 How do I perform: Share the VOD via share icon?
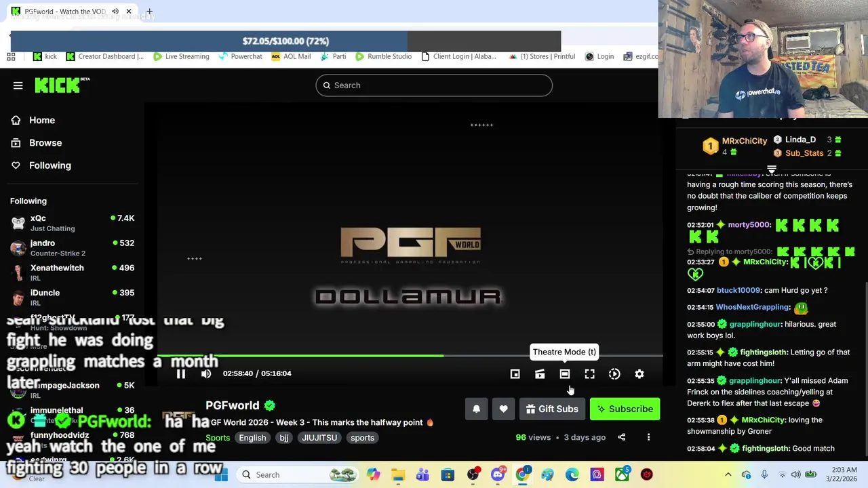click(x=621, y=437)
